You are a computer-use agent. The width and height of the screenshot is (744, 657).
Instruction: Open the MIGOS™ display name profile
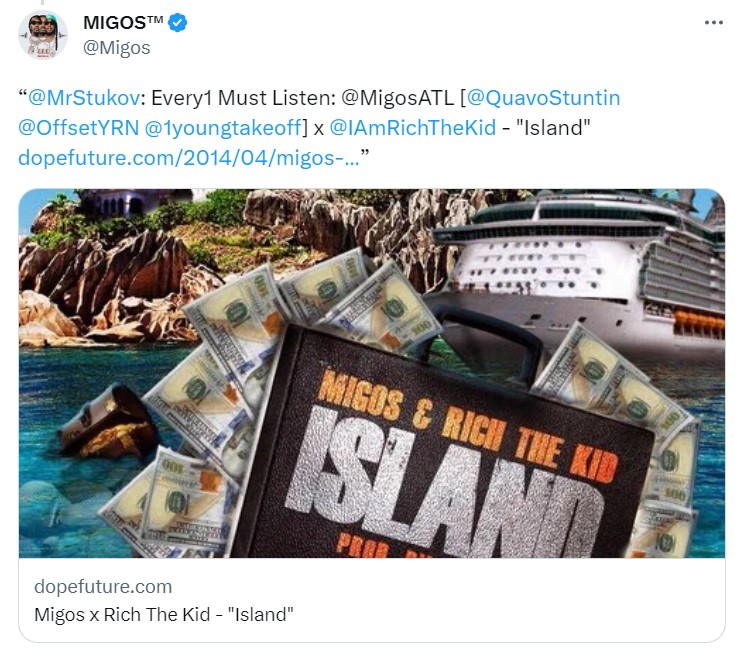123,22
